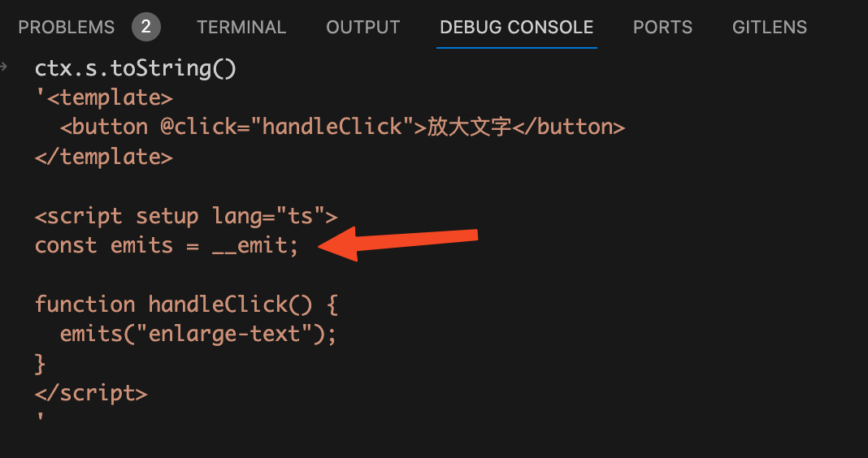The width and height of the screenshot is (868, 458).
Task: Click the closing brace } line
Action: click(x=41, y=364)
